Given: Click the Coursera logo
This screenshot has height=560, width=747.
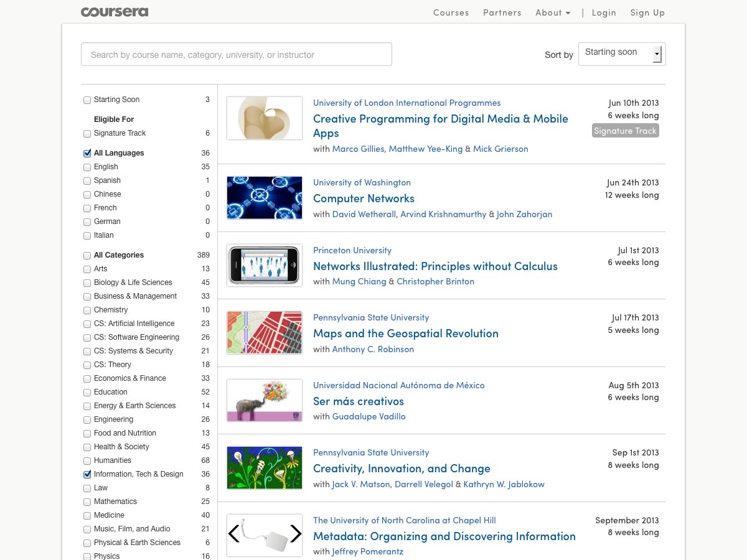Looking at the screenshot, I should tap(115, 12).
